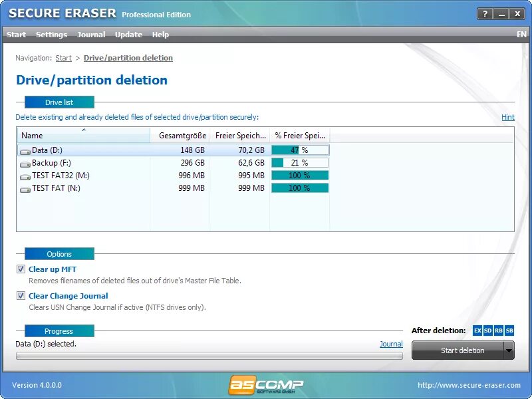This screenshot has height=399, width=532.
Task: Click the TEST FAT32 100 % bar
Action: tap(300, 176)
